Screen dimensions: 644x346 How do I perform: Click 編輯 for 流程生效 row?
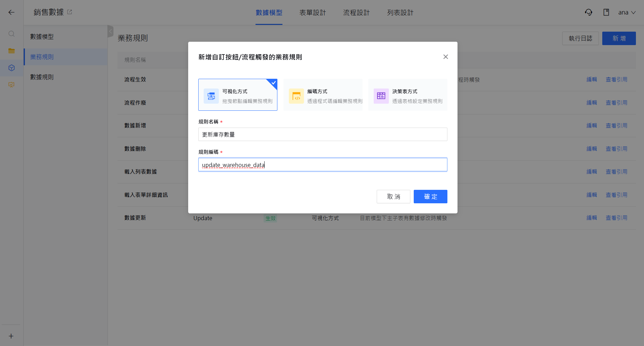click(591, 79)
